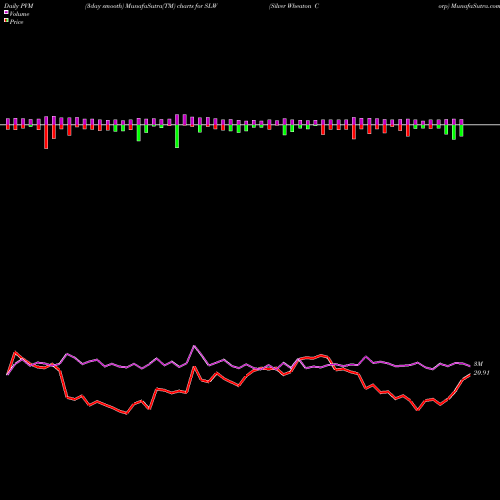Click the 3M volume value label
Viewport: 500px width, 500px height.
pyautogui.click(x=478, y=364)
